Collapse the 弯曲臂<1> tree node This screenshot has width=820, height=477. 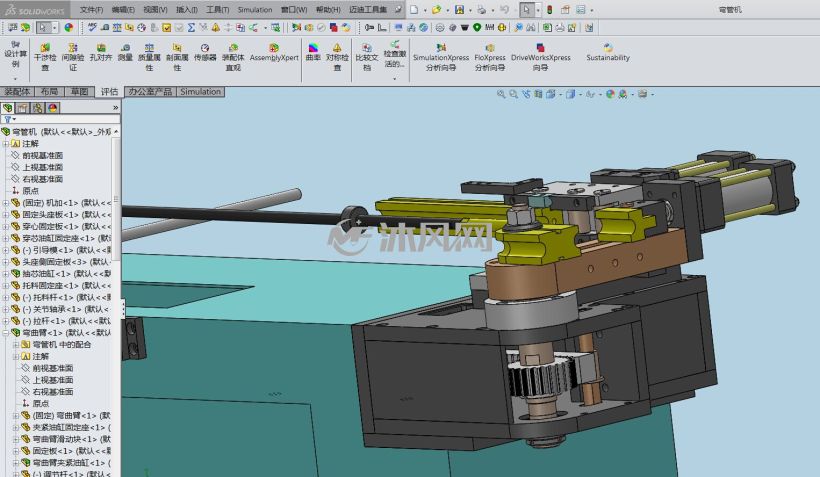[x=6, y=333]
